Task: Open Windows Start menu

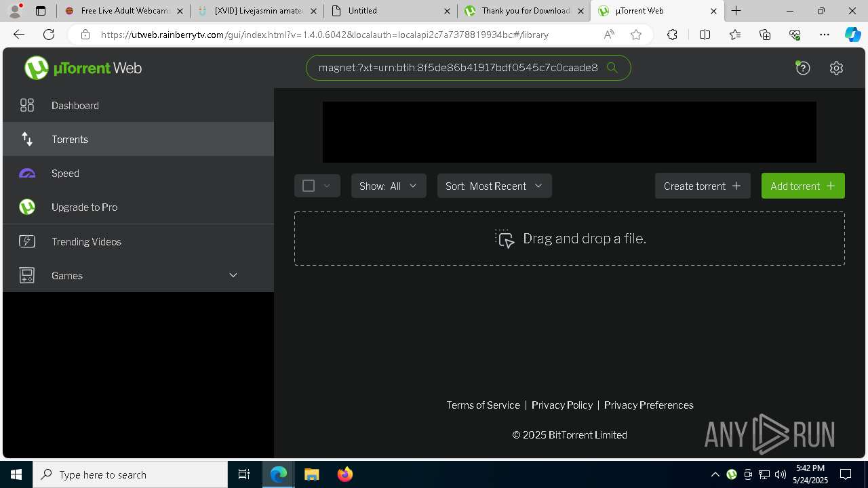Action: tap(16, 474)
